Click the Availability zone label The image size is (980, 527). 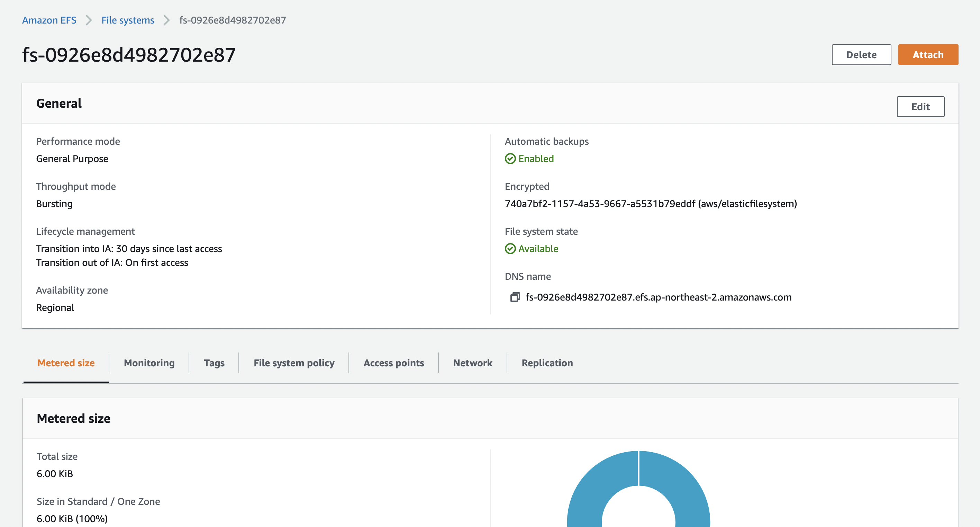point(72,290)
